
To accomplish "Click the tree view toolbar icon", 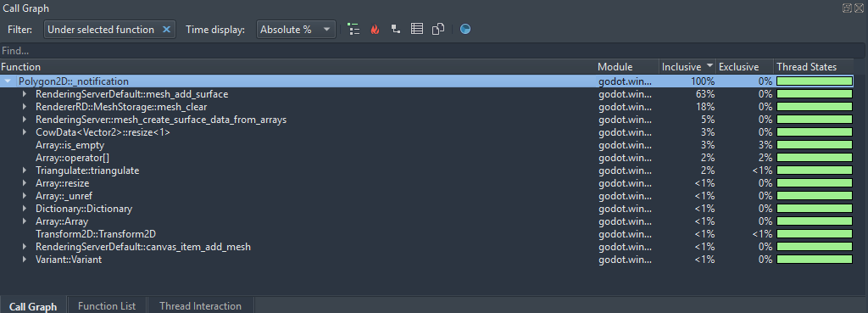I will pyautogui.click(x=353, y=30).
